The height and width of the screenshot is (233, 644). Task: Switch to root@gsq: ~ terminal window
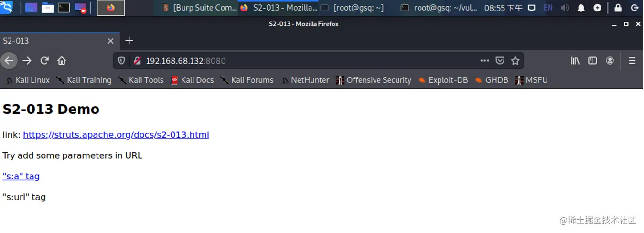tap(353, 8)
